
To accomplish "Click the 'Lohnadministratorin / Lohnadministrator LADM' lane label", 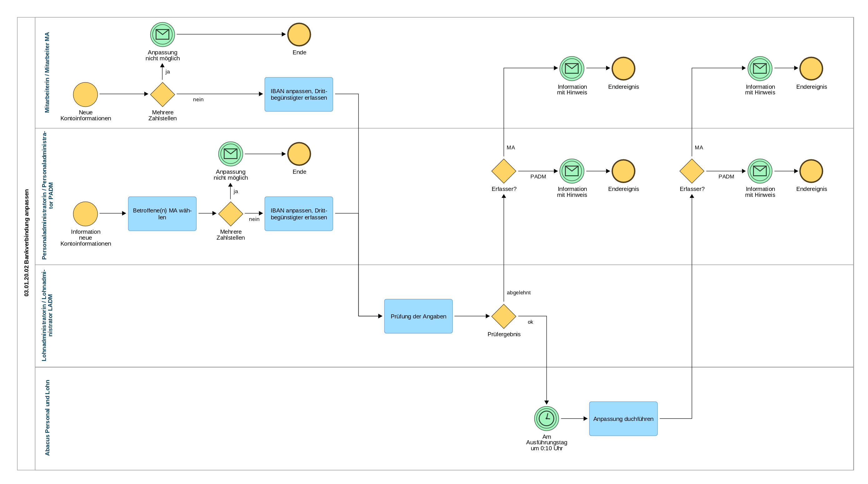I will pyautogui.click(x=47, y=316).
